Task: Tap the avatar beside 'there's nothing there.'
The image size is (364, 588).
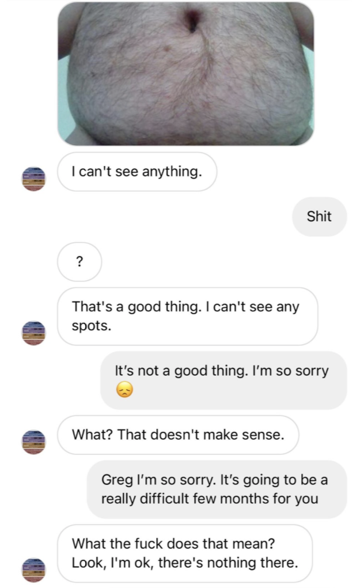Action: (x=33, y=570)
